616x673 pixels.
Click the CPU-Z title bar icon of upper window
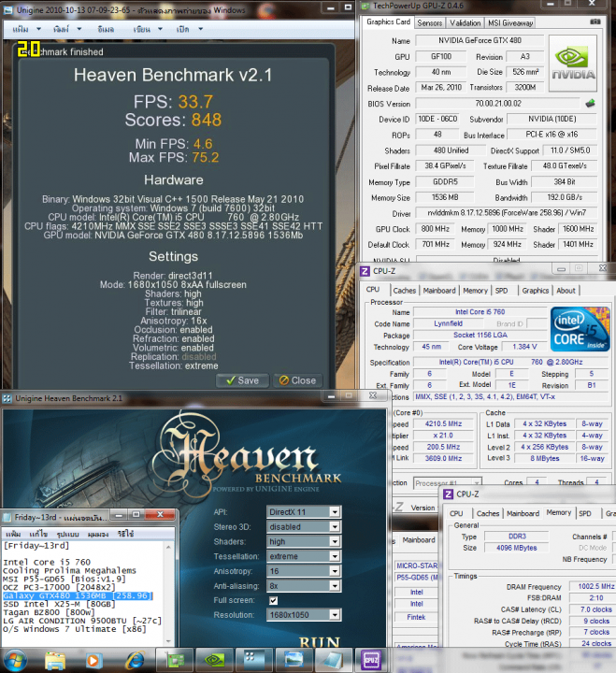(365, 271)
